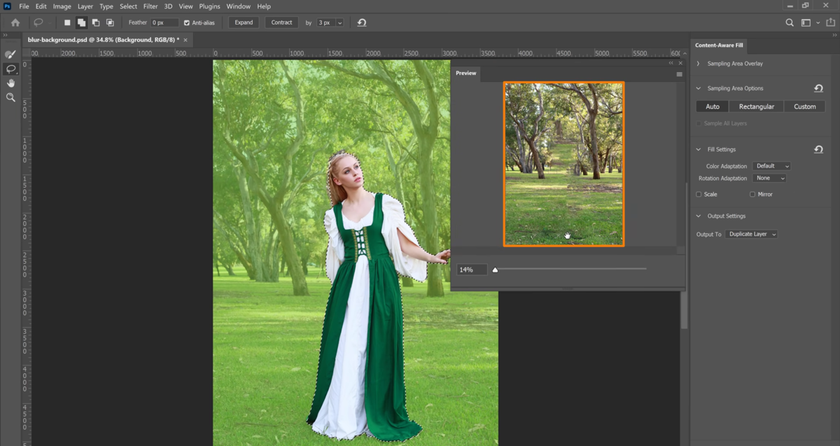Enable the Scale checkbox
This screenshot has height=446, width=840.
699,194
